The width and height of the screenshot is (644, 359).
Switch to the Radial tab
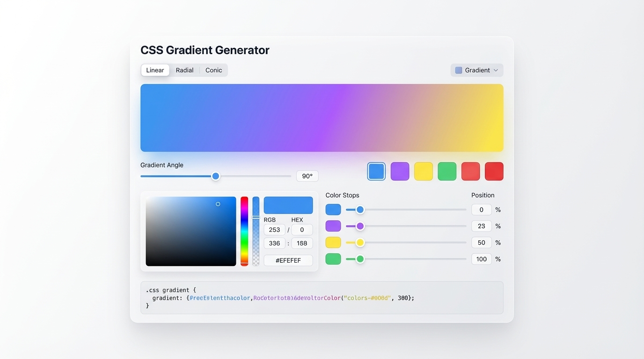click(x=184, y=70)
